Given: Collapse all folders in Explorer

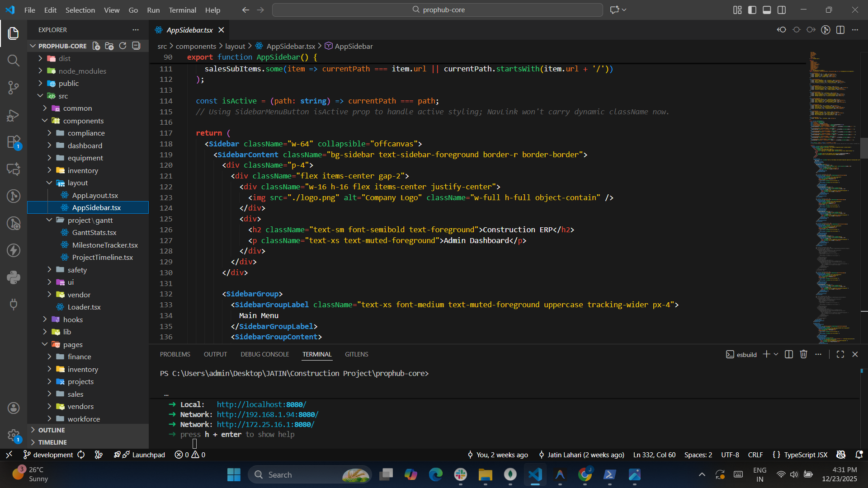Looking at the screenshot, I should click(136, 46).
